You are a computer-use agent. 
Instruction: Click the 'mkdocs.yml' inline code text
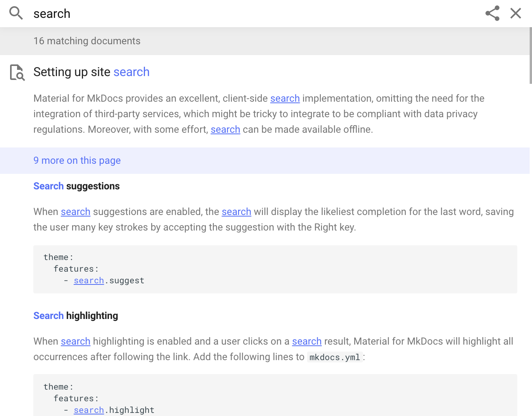coord(334,357)
